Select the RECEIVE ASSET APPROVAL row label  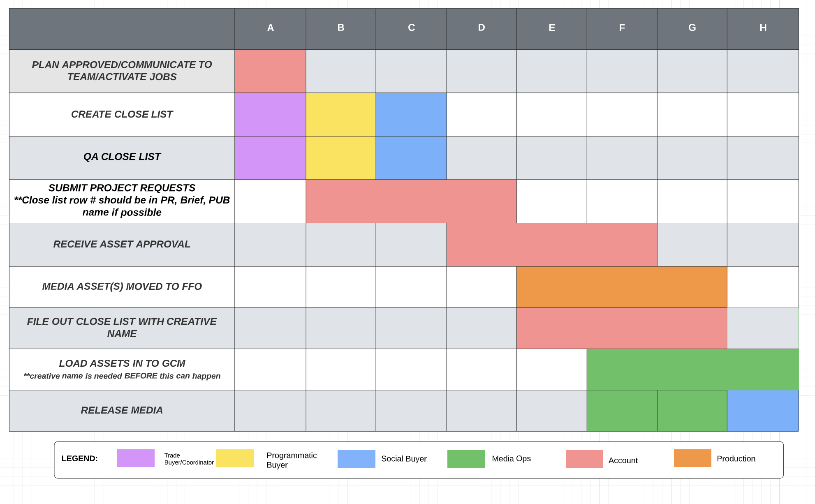pyautogui.click(x=122, y=244)
